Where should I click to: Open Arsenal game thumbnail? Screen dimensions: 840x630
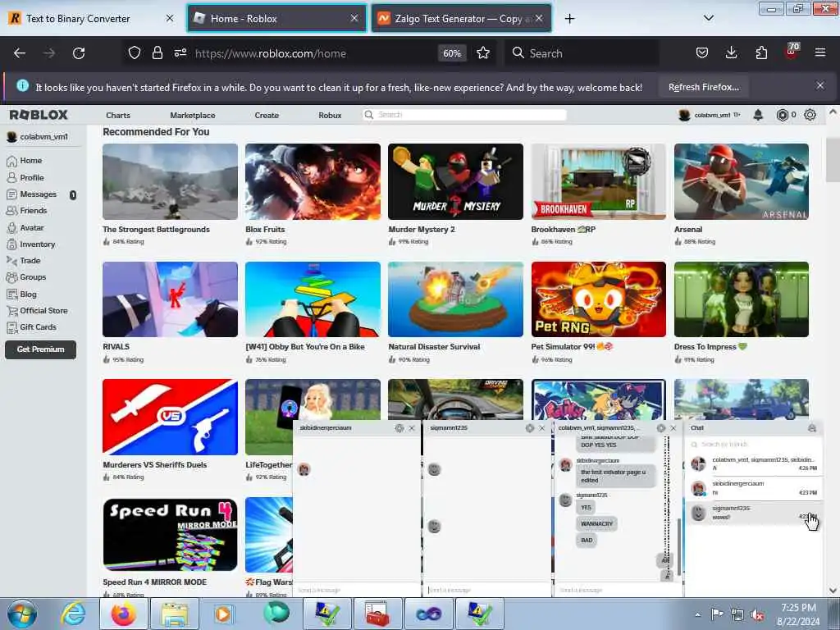click(742, 181)
